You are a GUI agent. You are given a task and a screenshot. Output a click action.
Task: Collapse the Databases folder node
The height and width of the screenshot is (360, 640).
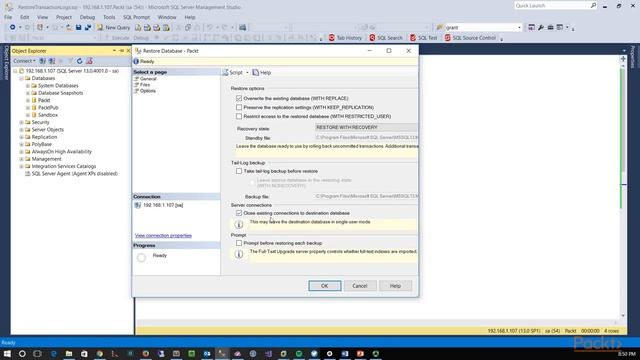click(x=21, y=78)
